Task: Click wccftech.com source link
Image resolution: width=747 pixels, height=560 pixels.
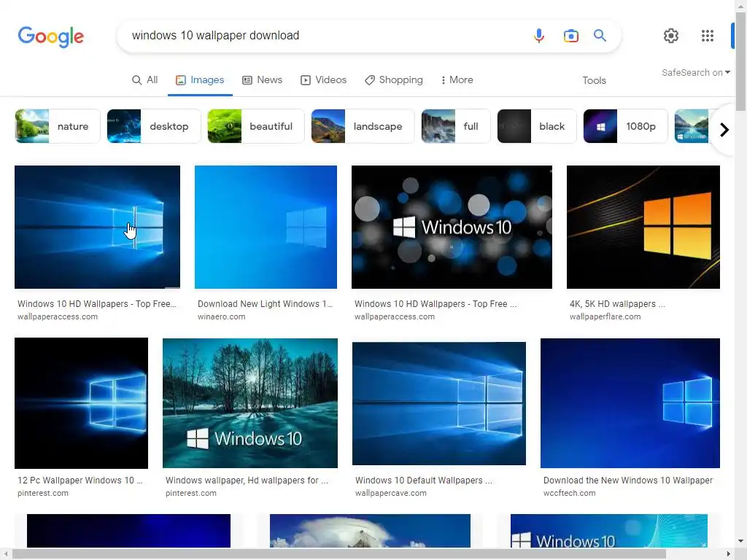Action: pyautogui.click(x=569, y=494)
